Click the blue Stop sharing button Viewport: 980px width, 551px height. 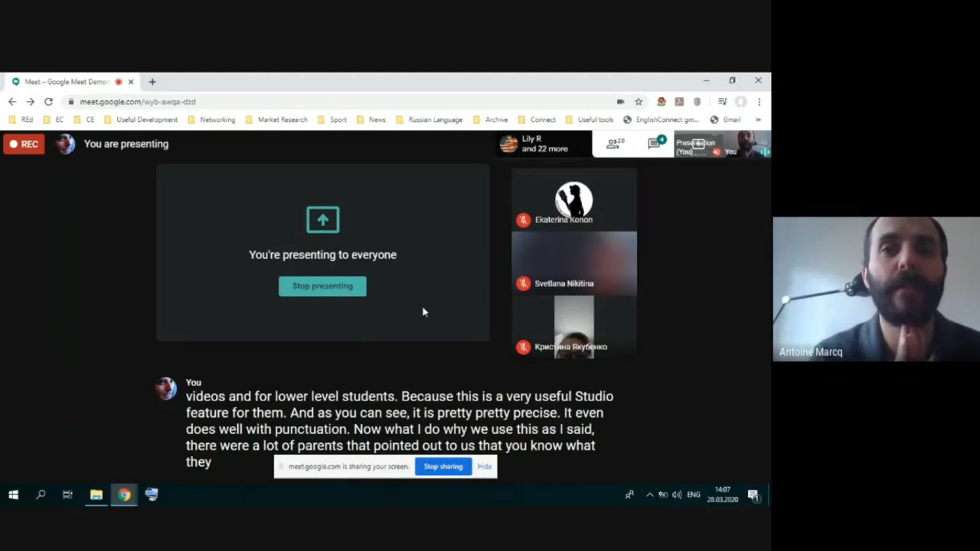[x=443, y=466]
